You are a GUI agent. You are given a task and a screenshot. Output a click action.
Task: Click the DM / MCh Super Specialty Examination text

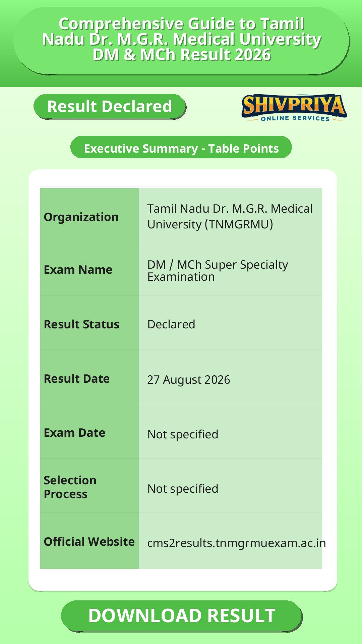[x=218, y=270]
